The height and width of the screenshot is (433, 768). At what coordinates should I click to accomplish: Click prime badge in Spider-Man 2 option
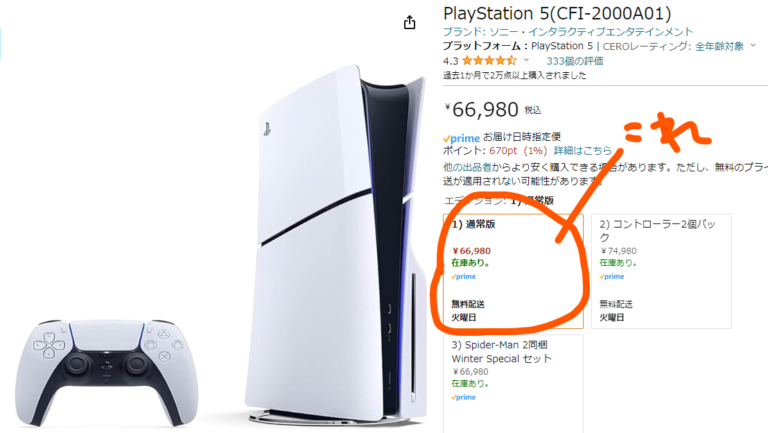point(463,397)
